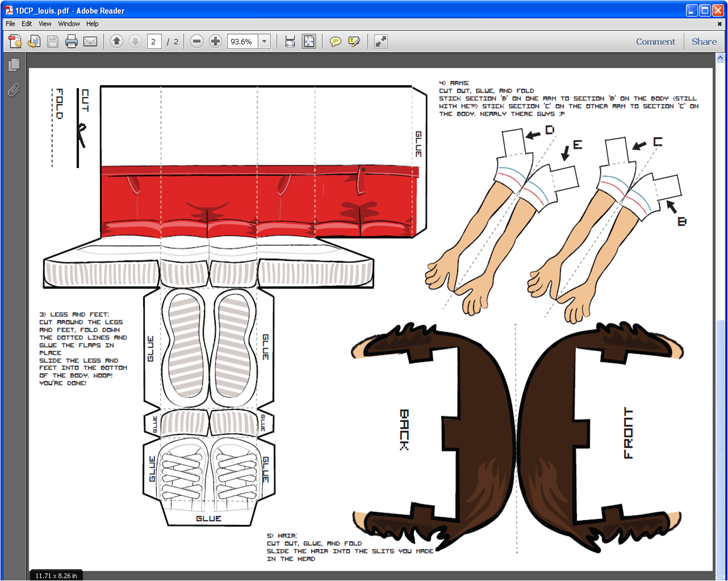
Task: Open the File menu
Action: [10, 24]
